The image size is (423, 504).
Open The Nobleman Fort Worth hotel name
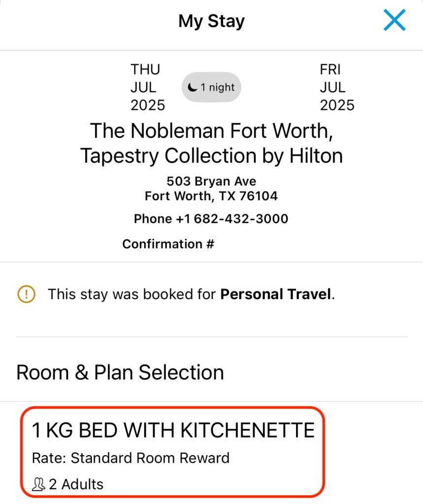[x=211, y=131]
